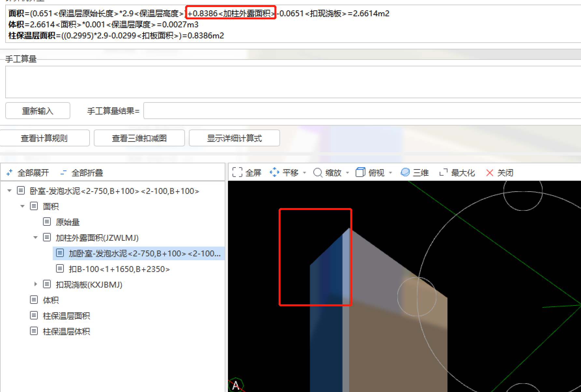Click the 重新输入 button
This screenshot has width=581, height=392.
[x=38, y=111]
